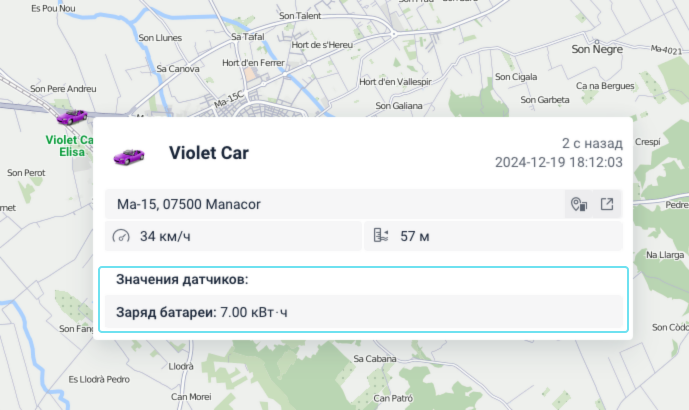Click the Ma-15C road label on map
Image resolution: width=689 pixels, height=410 pixels.
click(229, 99)
